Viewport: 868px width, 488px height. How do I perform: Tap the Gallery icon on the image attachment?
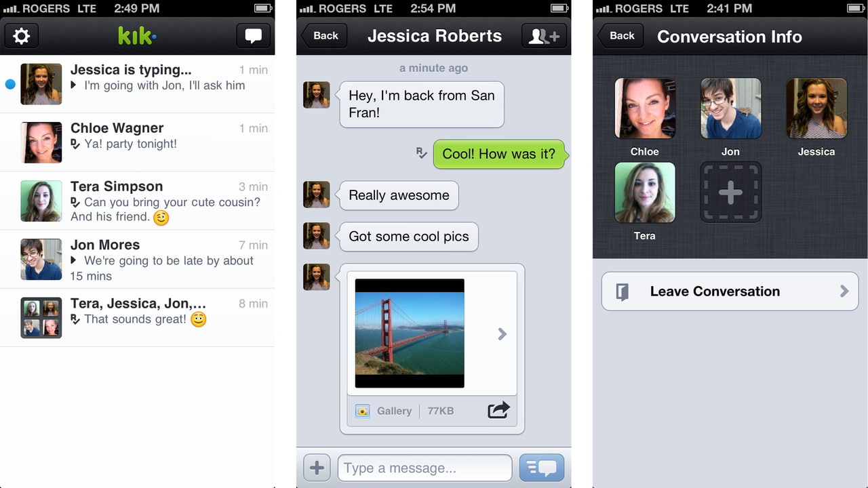coord(362,410)
